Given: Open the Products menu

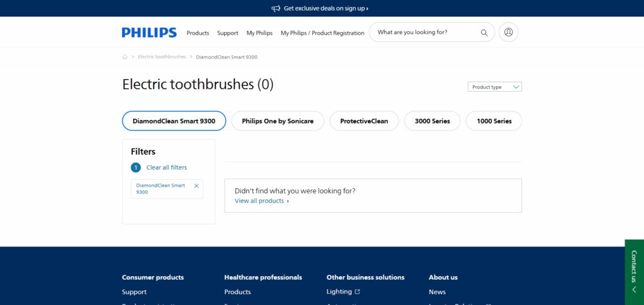Looking at the screenshot, I should tap(197, 33).
